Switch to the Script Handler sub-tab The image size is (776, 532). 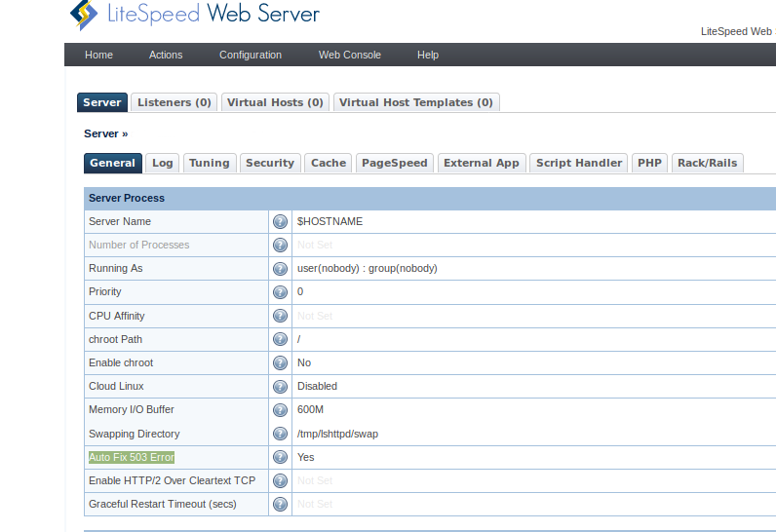pyautogui.click(x=579, y=163)
